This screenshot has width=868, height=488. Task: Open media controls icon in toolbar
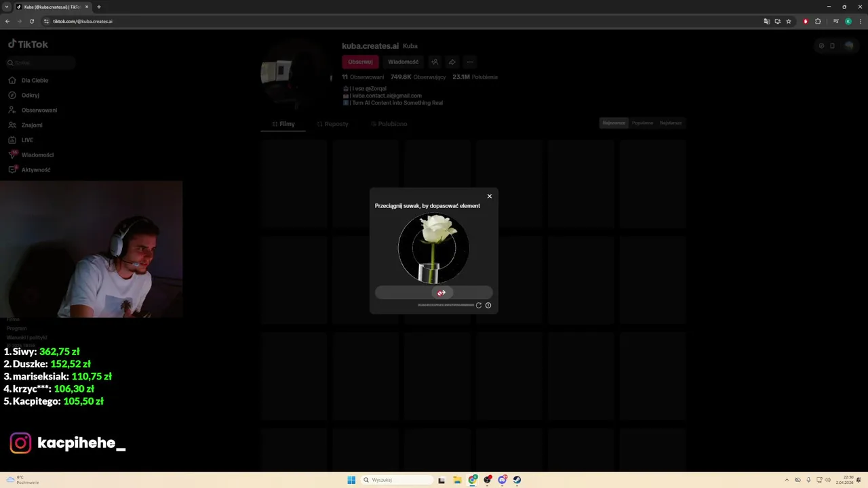[x=835, y=21]
